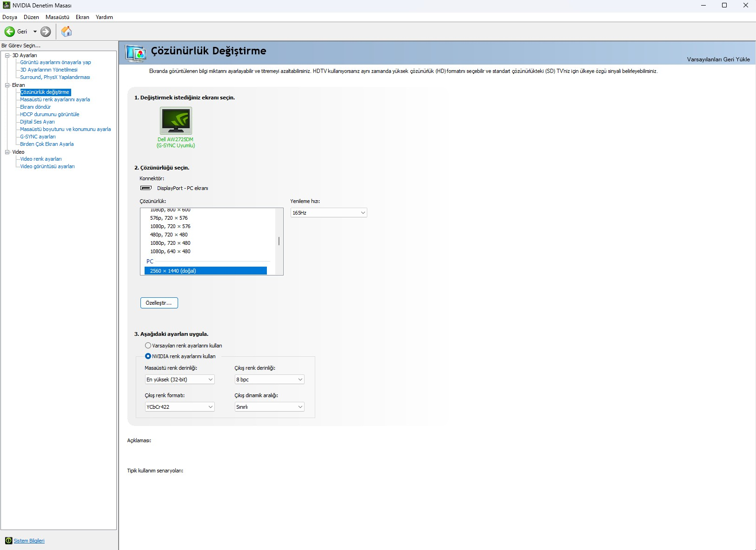The width and height of the screenshot is (756, 550).
Task: Collapse the Video tree node
Action: click(x=7, y=152)
